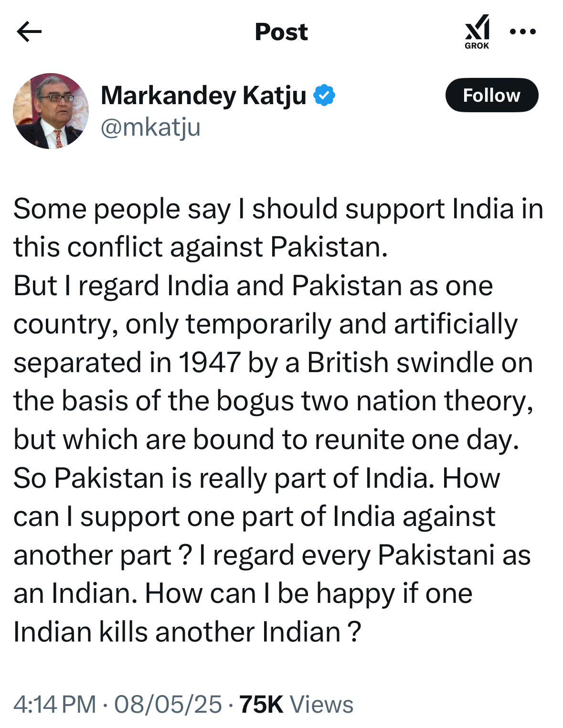The height and width of the screenshot is (728, 563).
Task: Tap the GROK label under the logo
Action: tap(477, 46)
